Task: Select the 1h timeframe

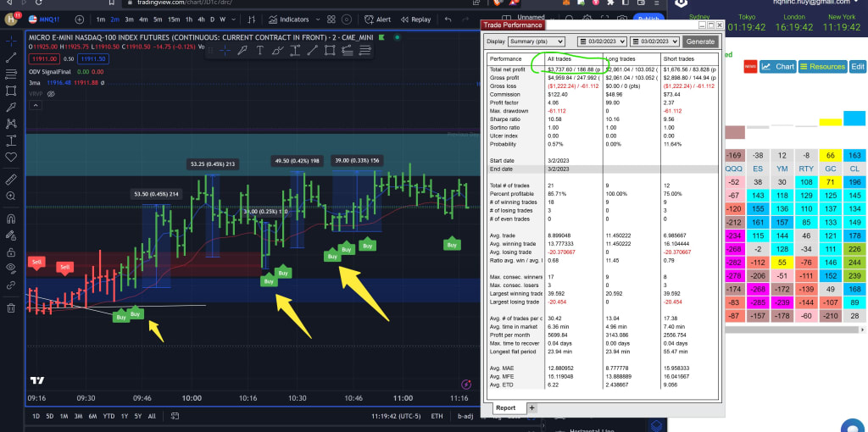Action: (x=189, y=19)
